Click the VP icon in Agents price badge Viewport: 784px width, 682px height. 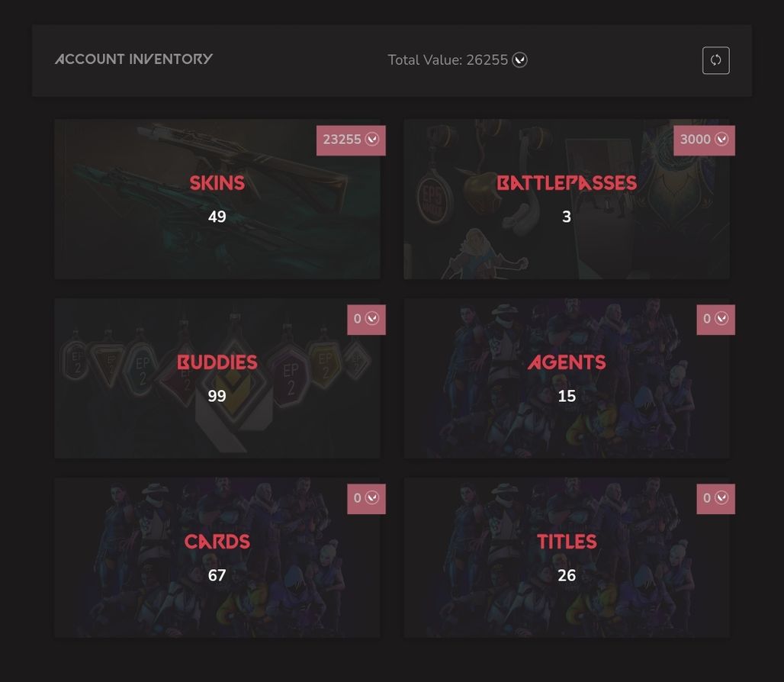pos(721,318)
